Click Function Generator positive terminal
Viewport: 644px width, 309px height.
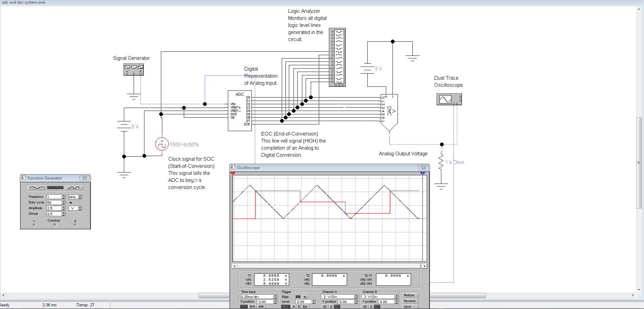tap(75, 225)
